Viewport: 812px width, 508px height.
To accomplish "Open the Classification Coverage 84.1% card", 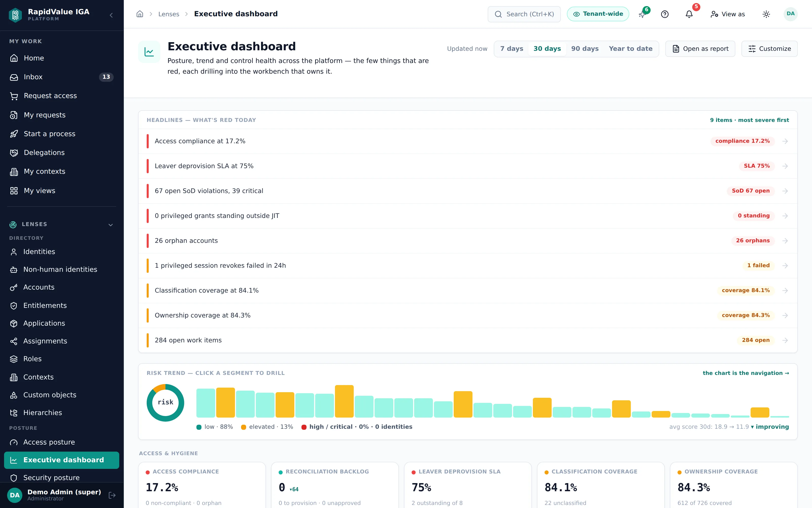I will tap(601, 485).
